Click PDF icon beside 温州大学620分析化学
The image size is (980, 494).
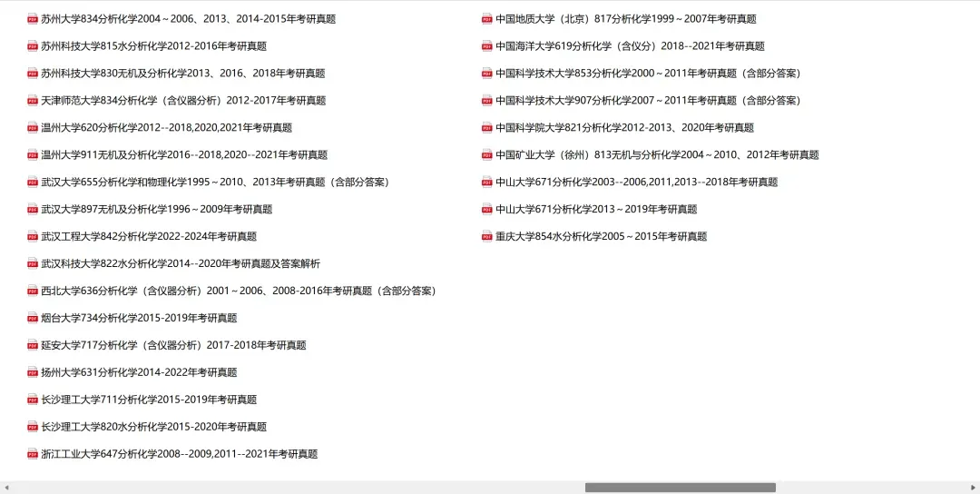point(33,127)
